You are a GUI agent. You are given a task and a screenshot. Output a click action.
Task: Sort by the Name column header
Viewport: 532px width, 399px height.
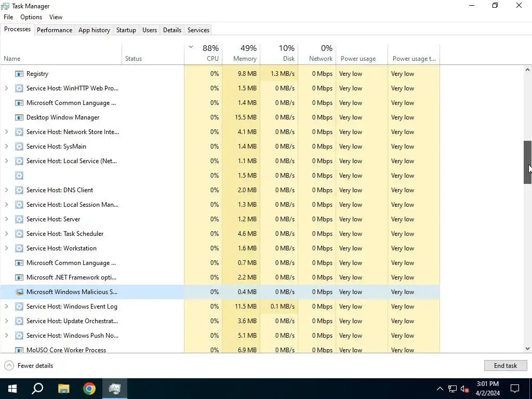tap(61, 54)
